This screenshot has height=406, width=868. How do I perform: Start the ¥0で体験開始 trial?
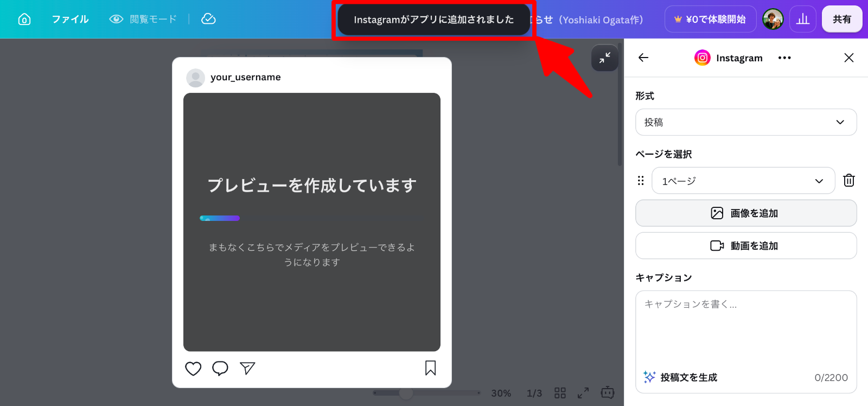[x=710, y=20]
